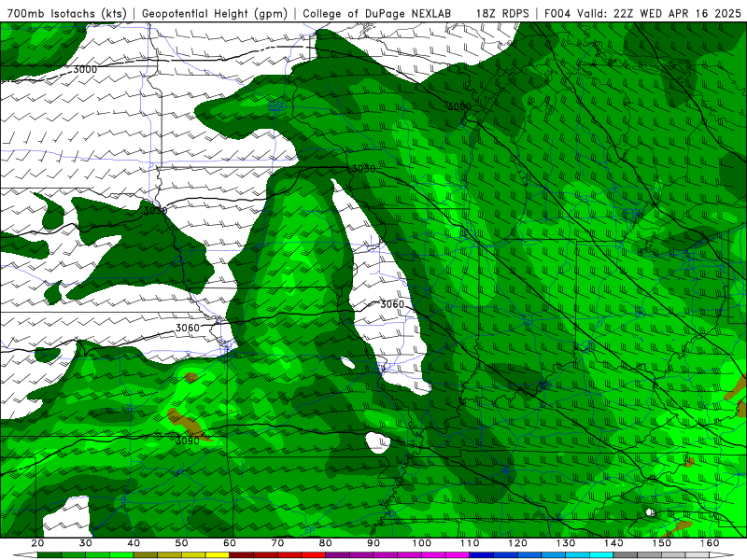Click the 80 value on the color scale

pyautogui.click(x=325, y=543)
